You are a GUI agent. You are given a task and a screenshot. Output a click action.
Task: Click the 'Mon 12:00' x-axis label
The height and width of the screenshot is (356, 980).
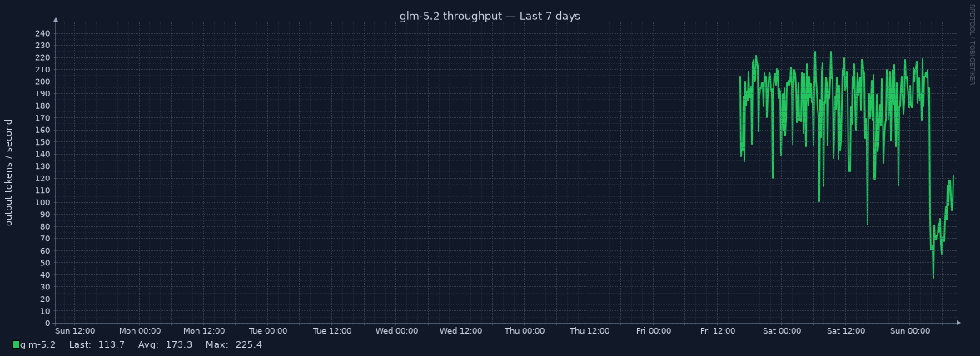(x=204, y=331)
